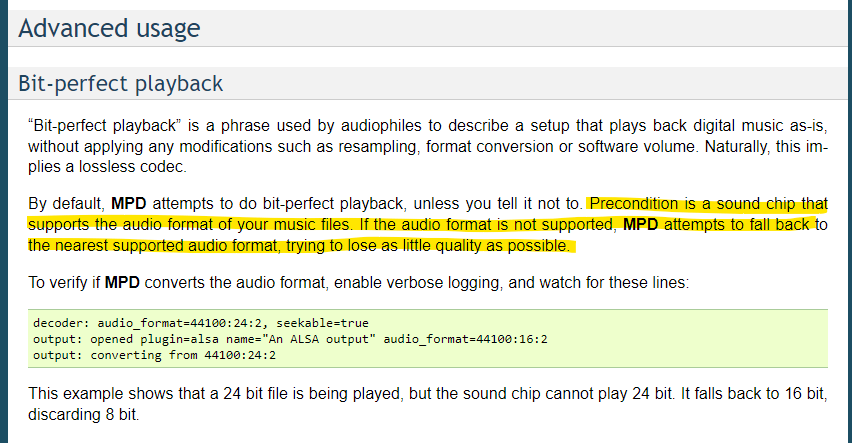Click the highlighted word "Precondition"

click(x=634, y=204)
